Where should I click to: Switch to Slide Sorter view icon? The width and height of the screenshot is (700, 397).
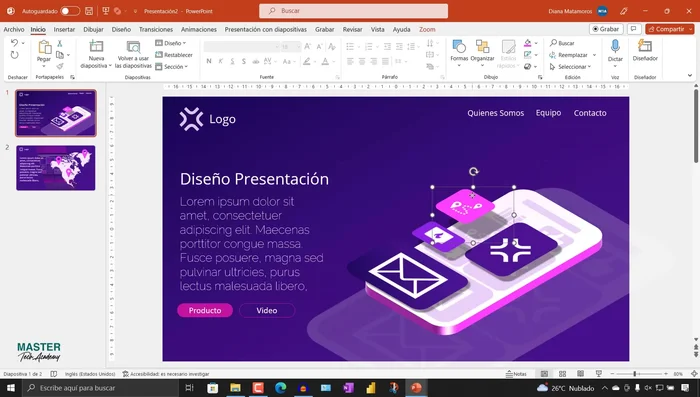pyautogui.click(x=562, y=374)
